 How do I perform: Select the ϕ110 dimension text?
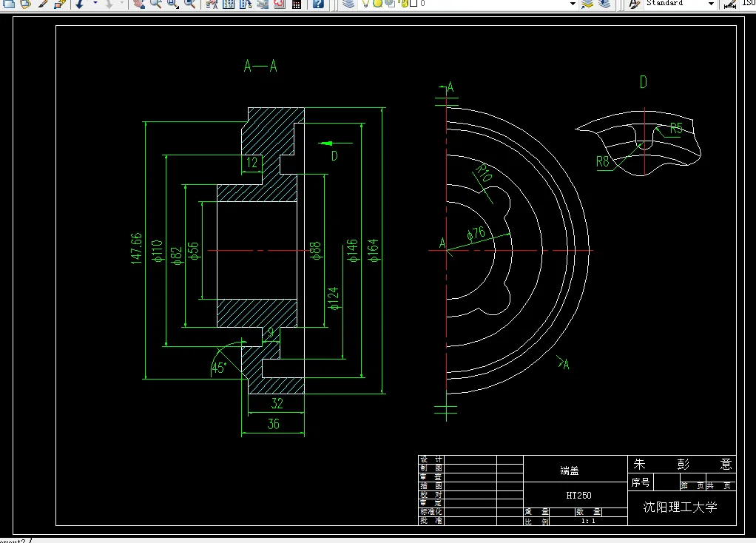point(157,251)
